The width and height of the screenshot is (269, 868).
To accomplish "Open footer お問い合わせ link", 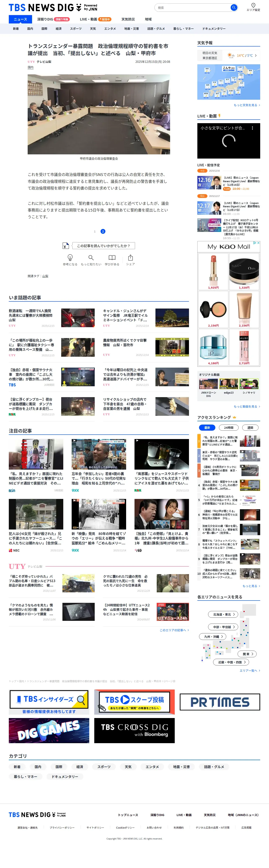I will [154, 828].
